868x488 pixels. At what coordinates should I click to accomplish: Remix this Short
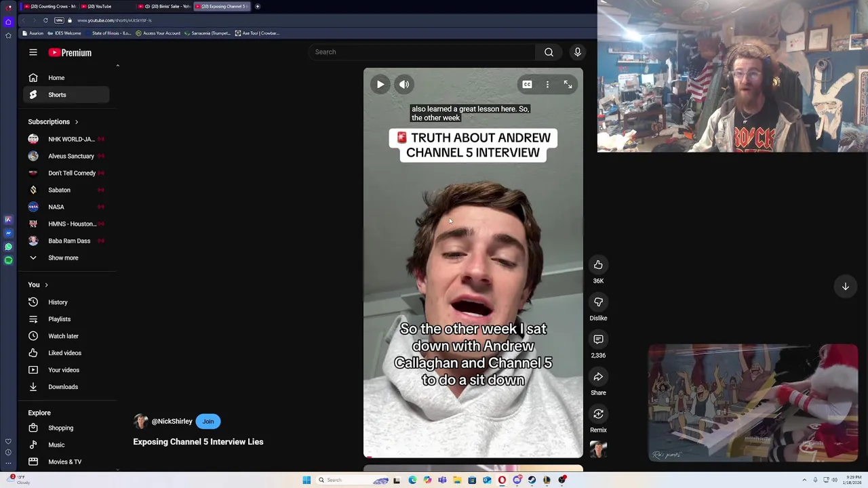598,414
